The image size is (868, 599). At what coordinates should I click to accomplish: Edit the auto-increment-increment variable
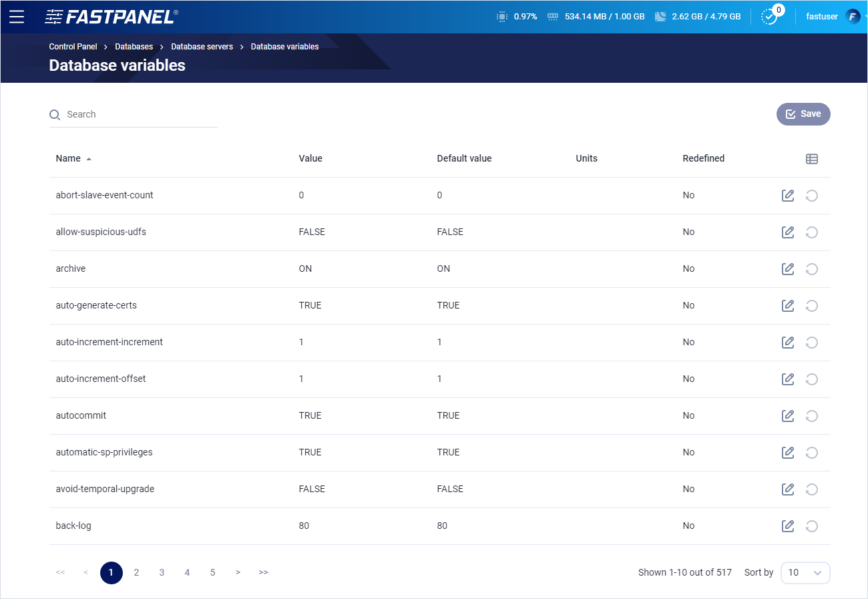(788, 343)
